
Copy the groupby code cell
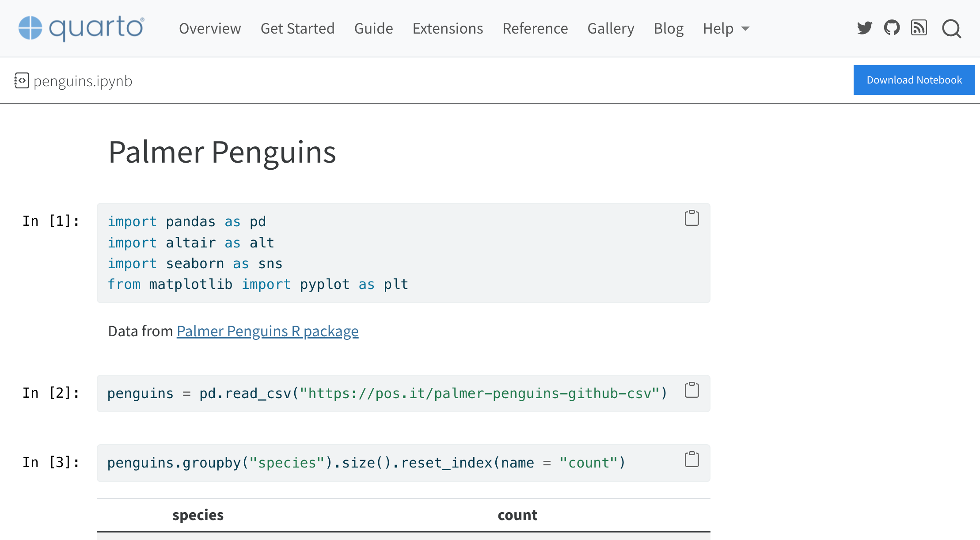[x=691, y=459]
